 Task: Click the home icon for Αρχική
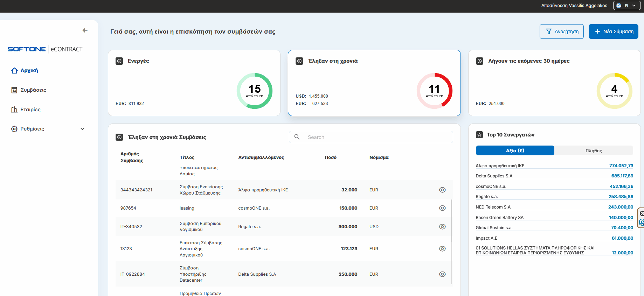(x=14, y=71)
